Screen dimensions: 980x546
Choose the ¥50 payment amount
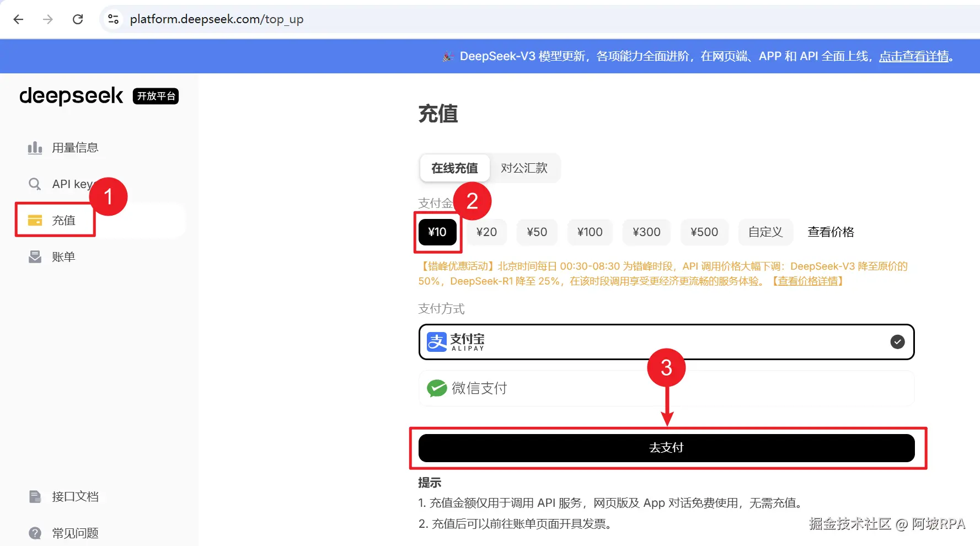pos(537,232)
